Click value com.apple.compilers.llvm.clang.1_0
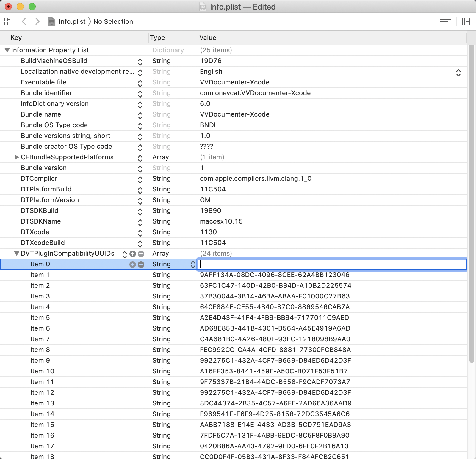 (256, 179)
